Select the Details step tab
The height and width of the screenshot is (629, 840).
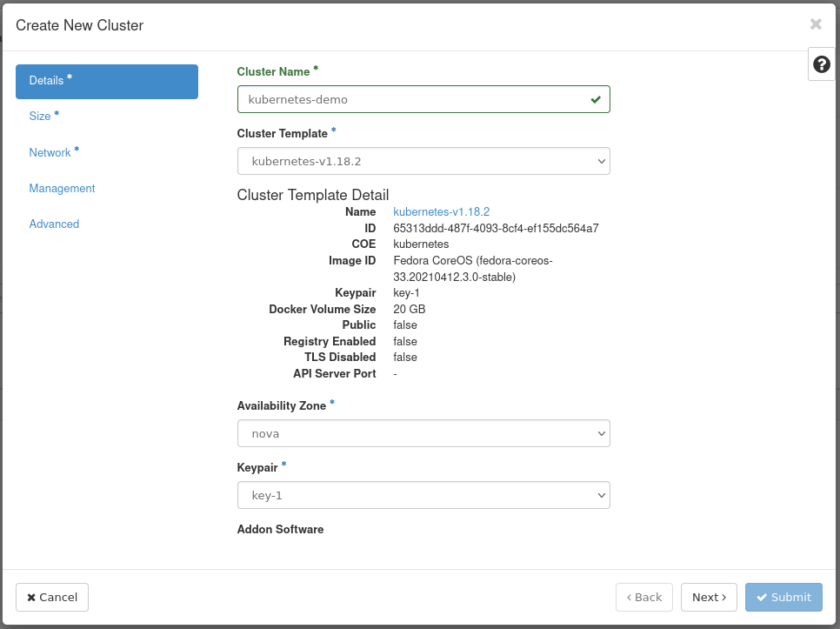pyautogui.click(x=106, y=81)
